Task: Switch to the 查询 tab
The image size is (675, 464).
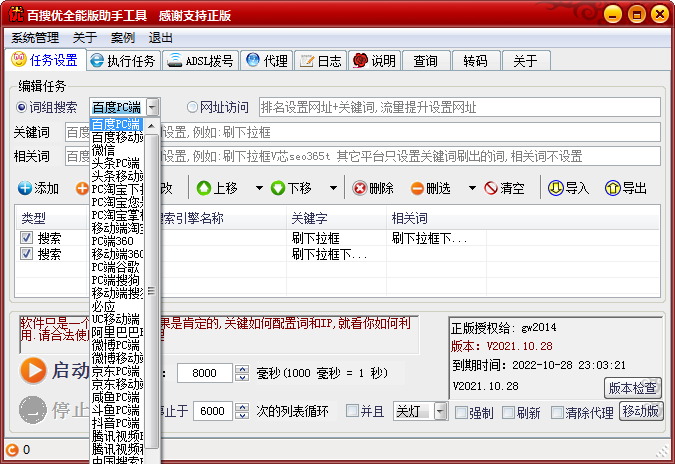Action: coord(426,61)
